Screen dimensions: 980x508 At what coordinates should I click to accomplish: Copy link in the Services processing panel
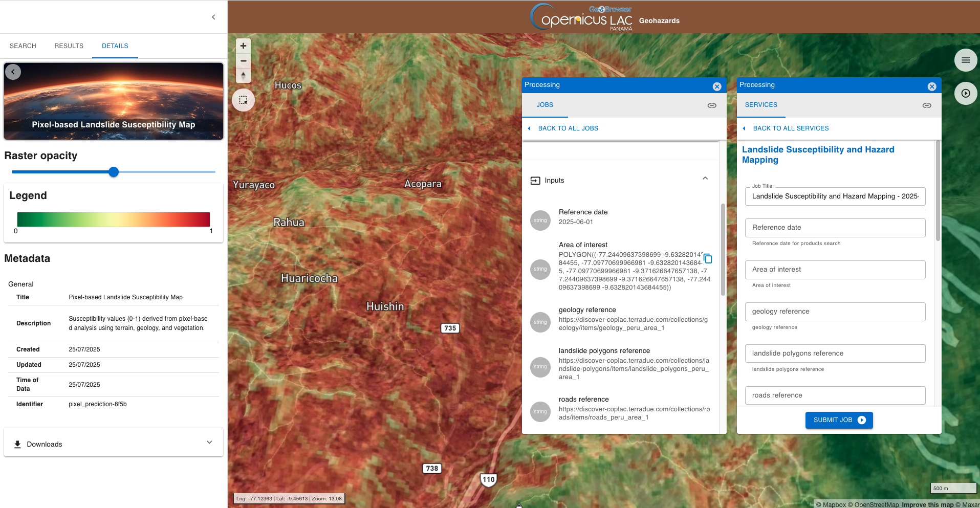926,105
